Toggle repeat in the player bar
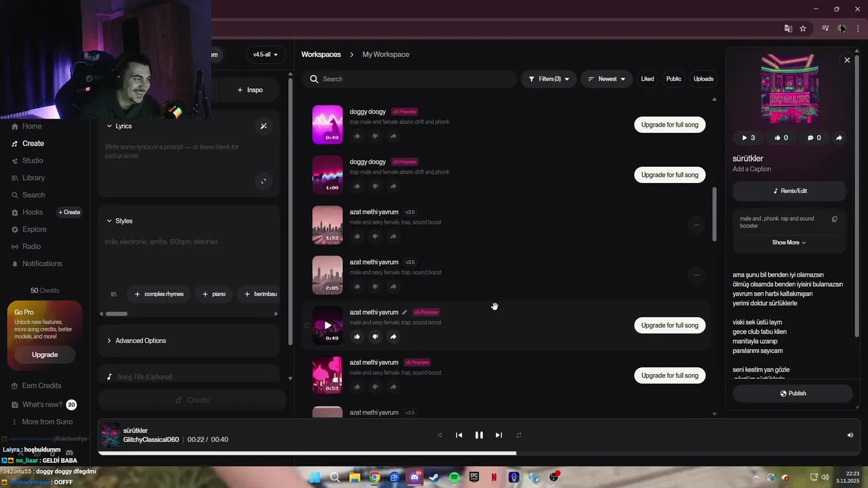The width and height of the screenshot is (868, 488). click(x=519, y=435)
